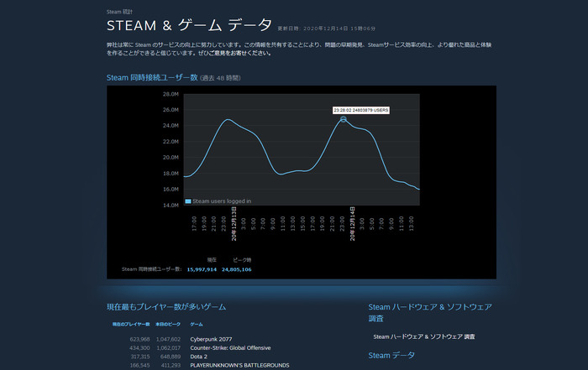The image size is (588, 370).
Task: Click Cyberpunk 2077 current players 623,968
Action: [140, 339]
